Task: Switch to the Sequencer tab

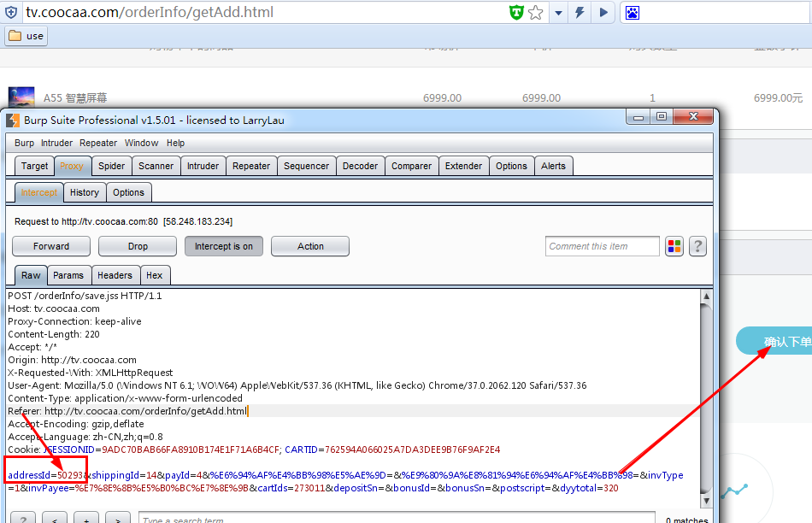Action: (307, 167)
